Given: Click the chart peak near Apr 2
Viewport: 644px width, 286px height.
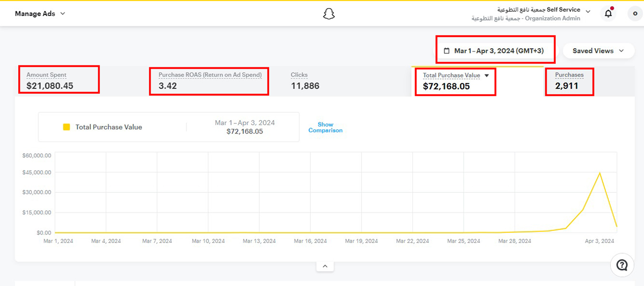Looking at the screenshot, I should (600, 173).
